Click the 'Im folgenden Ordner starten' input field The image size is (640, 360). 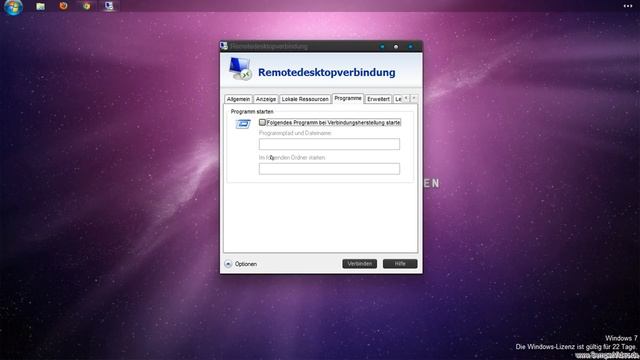pyautogui.click(x=329, y=169)
